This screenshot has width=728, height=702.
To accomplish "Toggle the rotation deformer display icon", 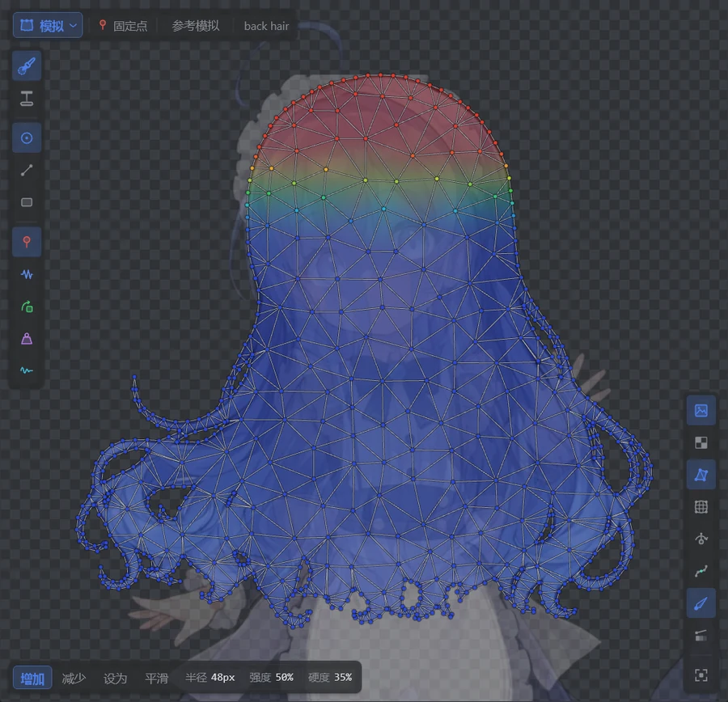I will 701,539.
